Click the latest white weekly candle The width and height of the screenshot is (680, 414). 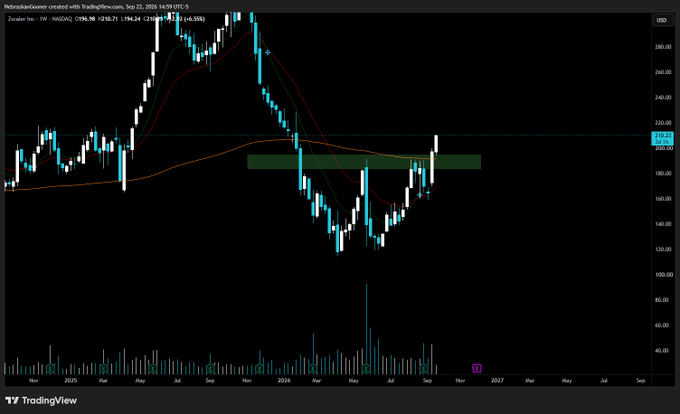point(436,144)
